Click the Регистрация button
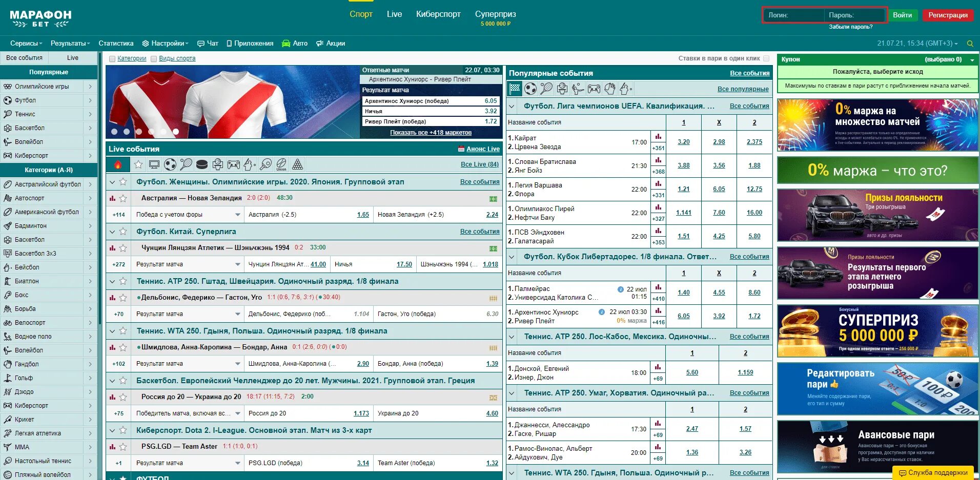 click(x=948, y=15)
